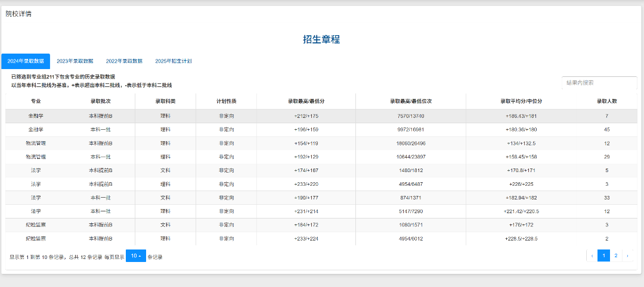Click the 录取最高/最低位次 column header
The width and height of the screenshot is (644, 287).
pos(411,101)
